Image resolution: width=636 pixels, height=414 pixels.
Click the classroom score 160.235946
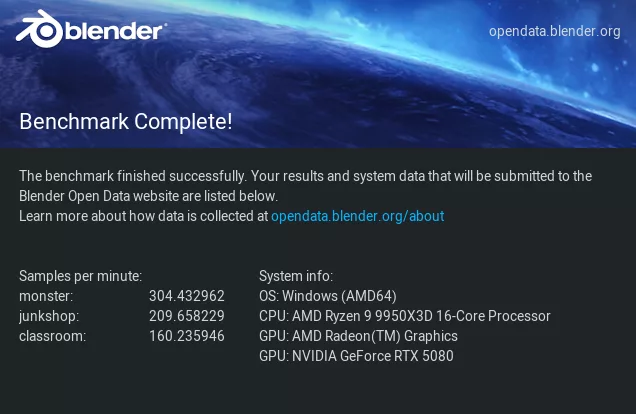[186, 336]
